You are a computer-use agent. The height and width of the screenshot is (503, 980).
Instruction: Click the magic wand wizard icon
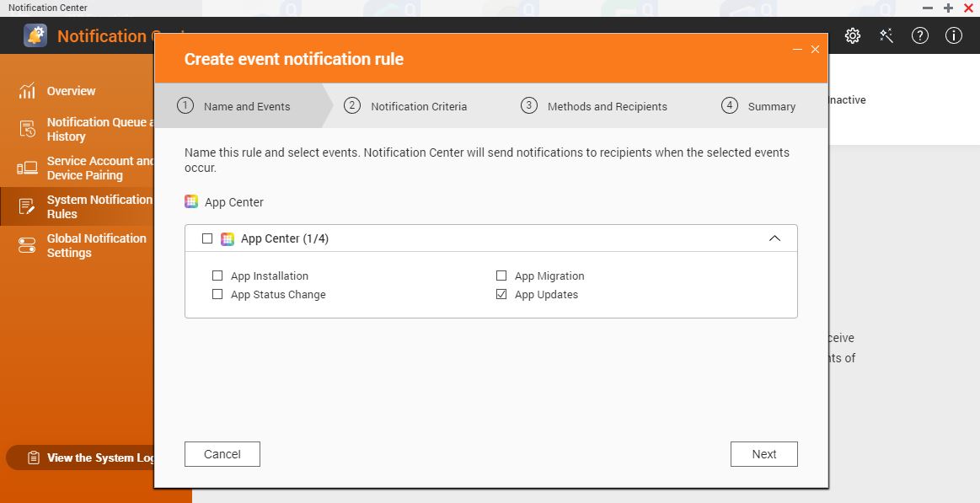(x=886, y=36)
